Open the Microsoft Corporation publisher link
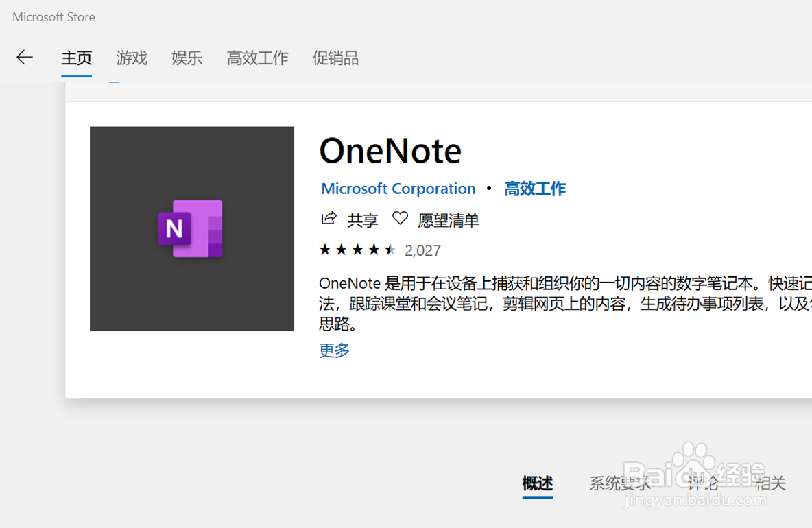 [398, 189]
